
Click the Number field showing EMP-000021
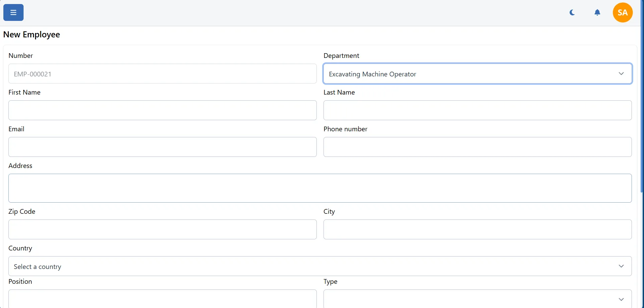(x=162, y=74)
